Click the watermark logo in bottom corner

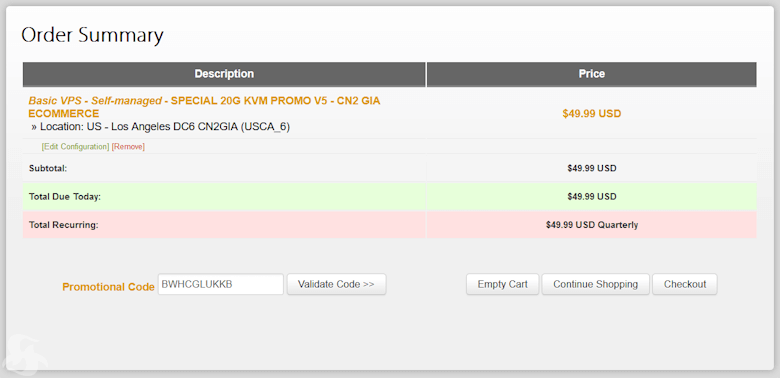click(x=25, y=354)
